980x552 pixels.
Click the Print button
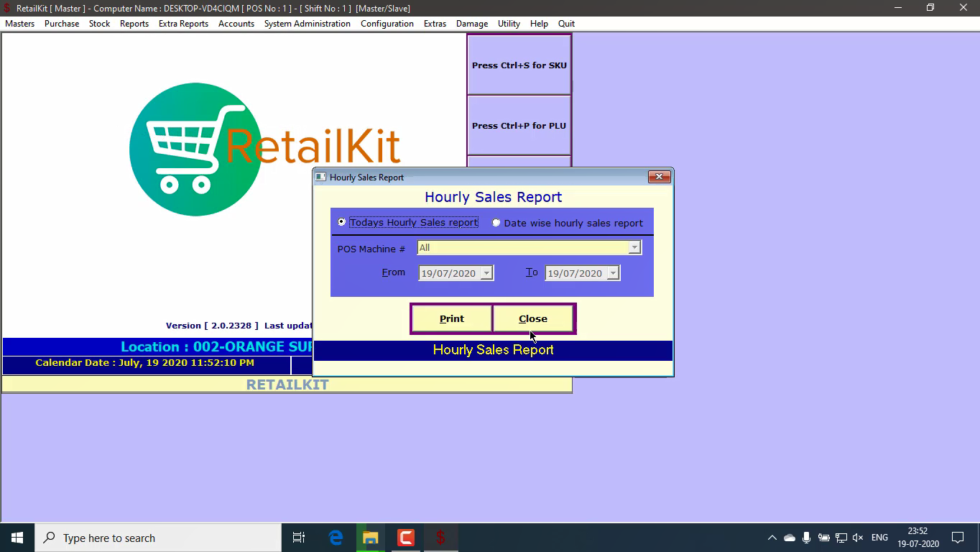[452, 318]
